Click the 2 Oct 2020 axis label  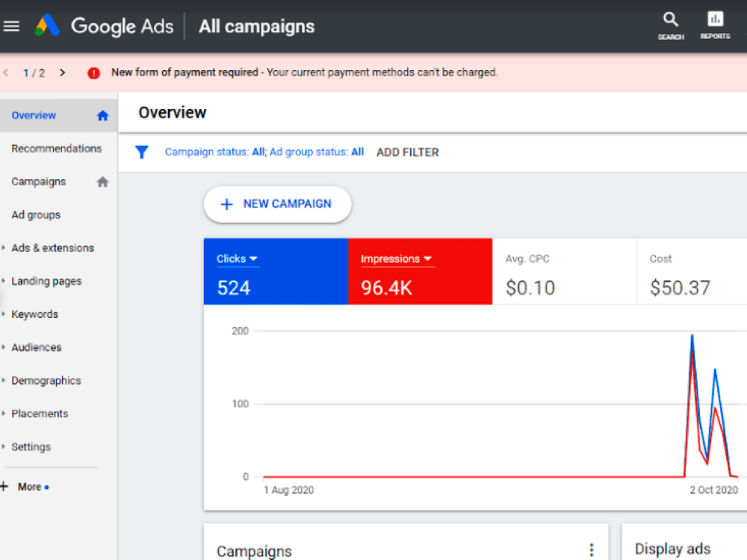pyautogui.click(x=713, y=490)
